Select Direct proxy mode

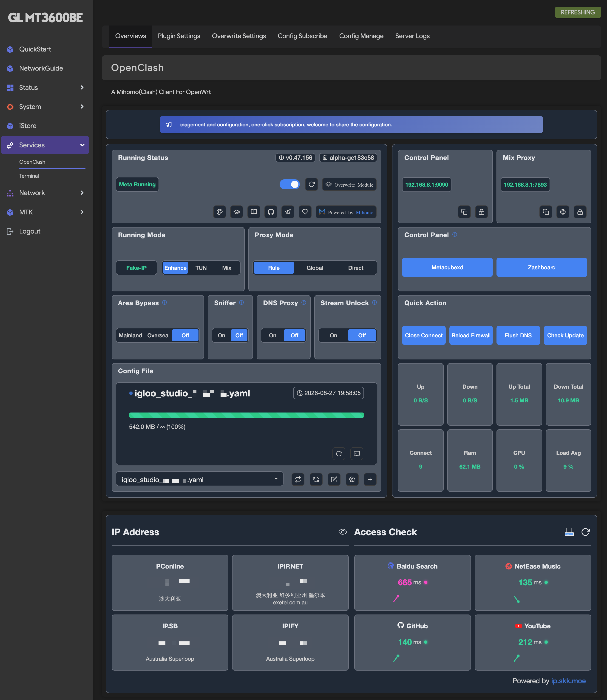356,268
